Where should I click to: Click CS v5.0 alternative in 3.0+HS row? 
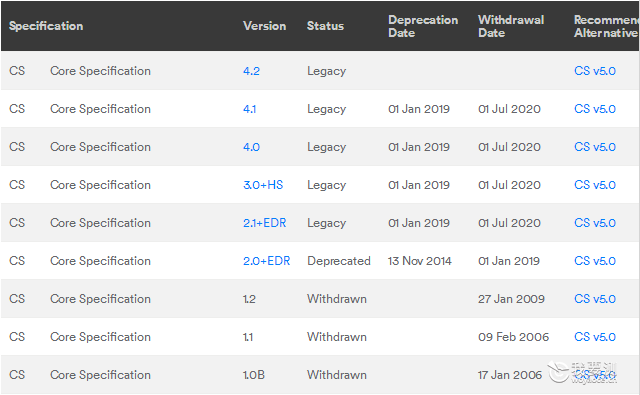pos(595,185)
